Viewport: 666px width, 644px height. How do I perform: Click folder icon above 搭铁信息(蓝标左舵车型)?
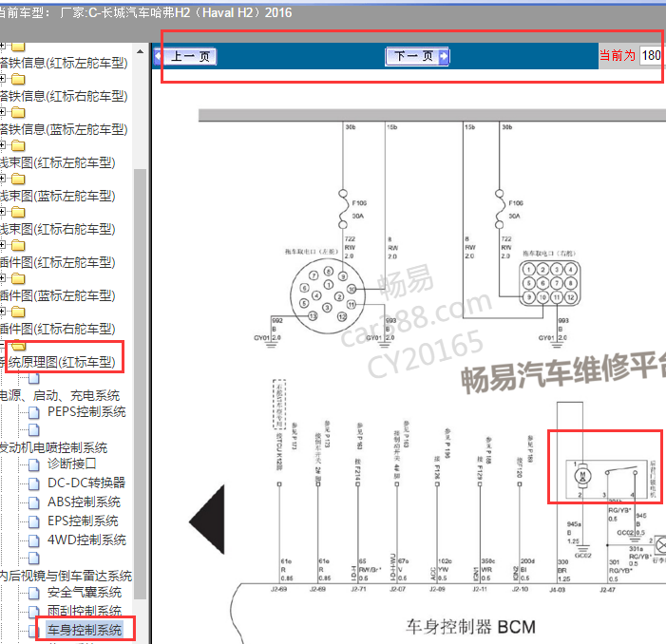(18, 112)
